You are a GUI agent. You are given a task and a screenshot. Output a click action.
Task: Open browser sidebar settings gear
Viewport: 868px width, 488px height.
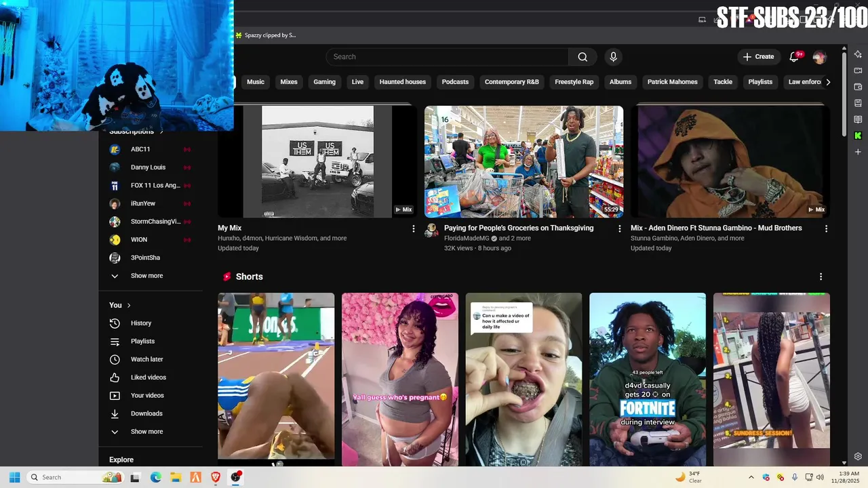pos(858,456)
